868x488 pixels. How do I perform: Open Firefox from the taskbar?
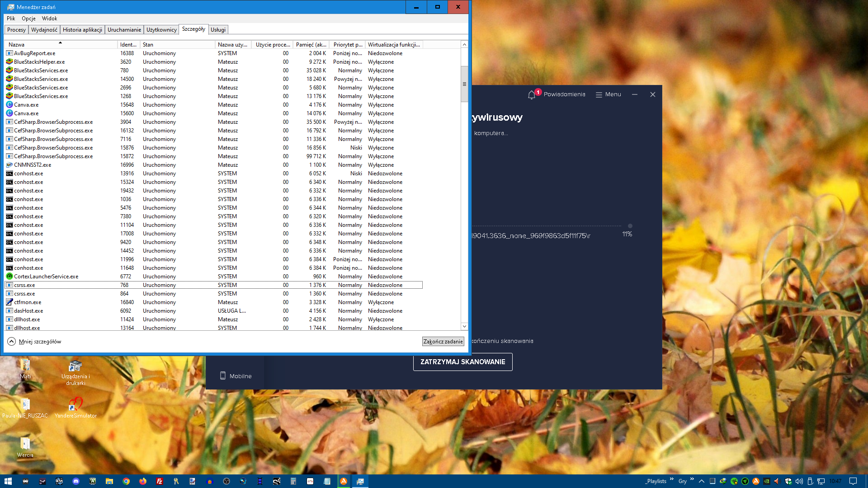pyautogui.click(x=143, y=481)
